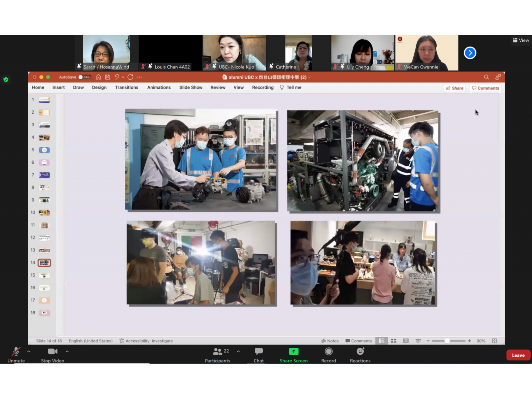This screenshot has height=399, width=532.
Task: Click the PowerPoint search magnifier icon
Action: click(486, 77)
